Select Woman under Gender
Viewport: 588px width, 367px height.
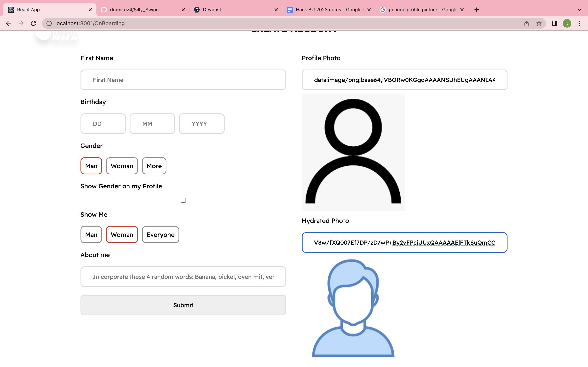pos(122,166)
